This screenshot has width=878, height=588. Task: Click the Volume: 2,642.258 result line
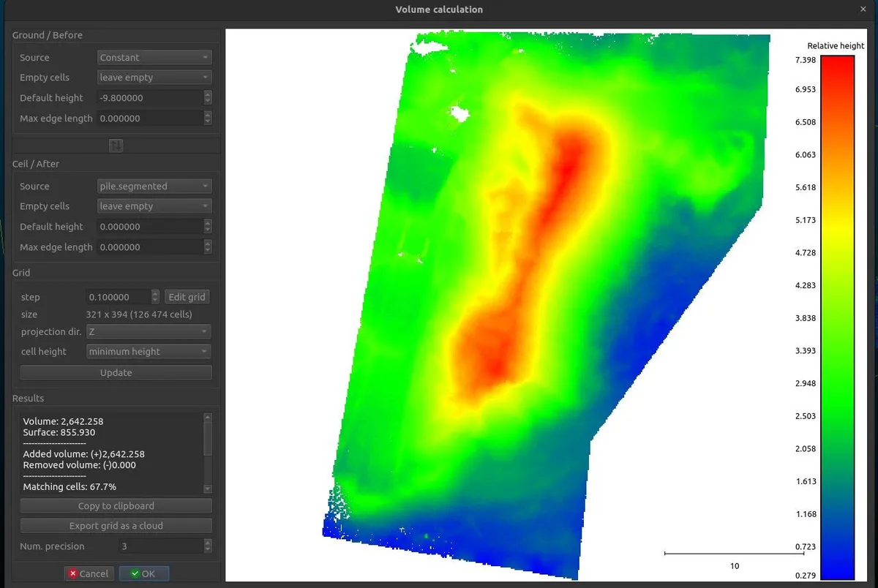(x=63, y=422)
